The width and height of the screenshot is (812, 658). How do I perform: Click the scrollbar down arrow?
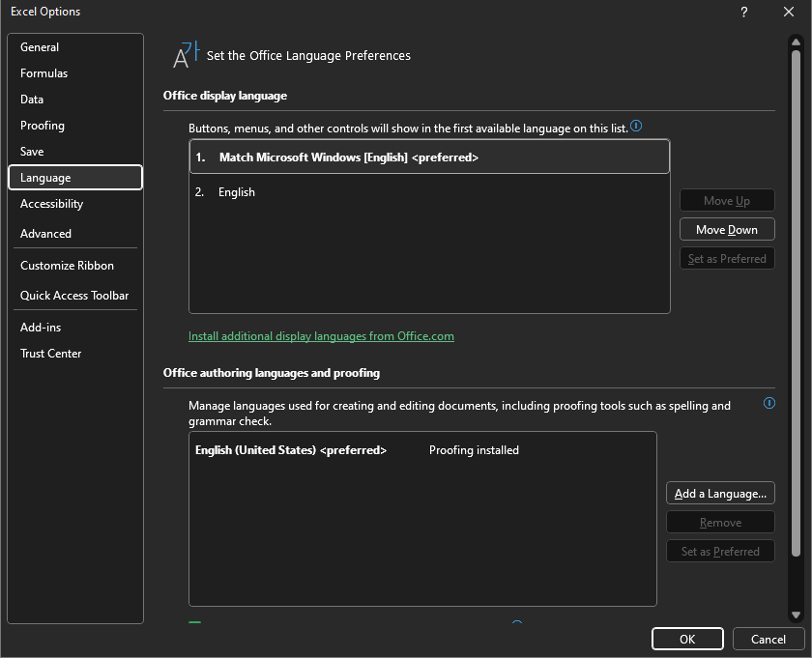(x=796, y=615)
